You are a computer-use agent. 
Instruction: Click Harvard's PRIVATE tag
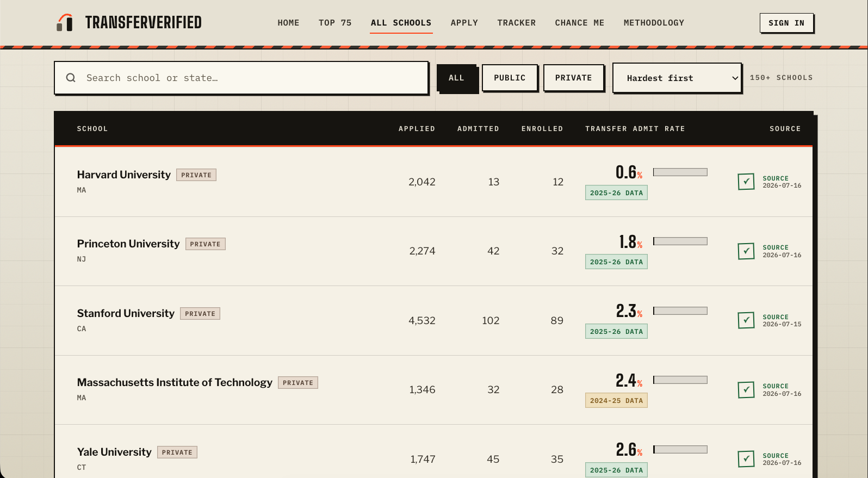coord(196,175)
